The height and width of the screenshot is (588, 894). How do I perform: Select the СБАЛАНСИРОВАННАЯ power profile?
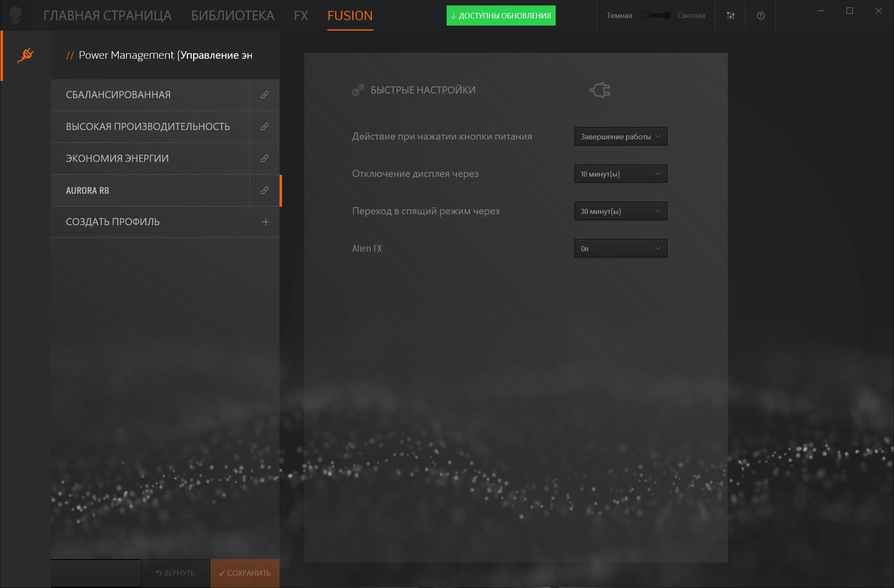pos(150,95)
